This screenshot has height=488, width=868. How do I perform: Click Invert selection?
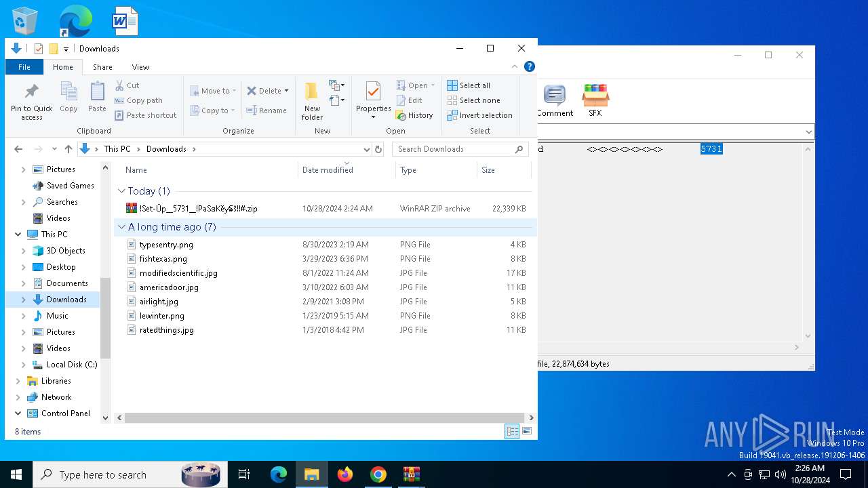479,115
